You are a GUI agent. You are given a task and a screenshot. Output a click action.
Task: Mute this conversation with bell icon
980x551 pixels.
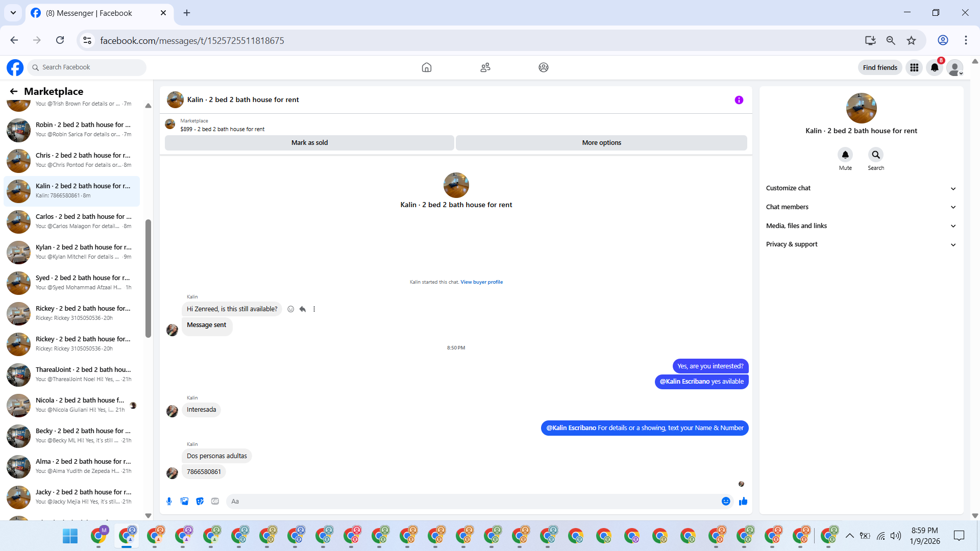pyautogui.click(x=845, y=155)
